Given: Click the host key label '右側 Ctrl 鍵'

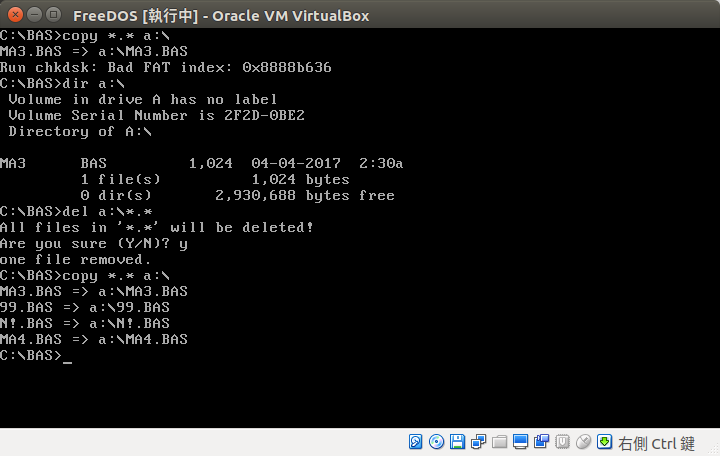Looking at the screenshot, I should pyautogui.click(x=656, y=443).
